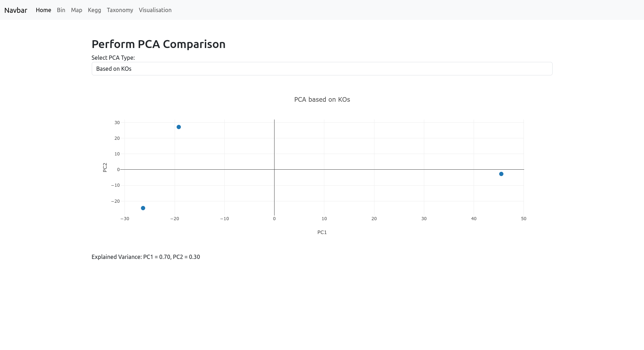
Task: Open the Taxonomy navigation link
Action: pos(120,10)
